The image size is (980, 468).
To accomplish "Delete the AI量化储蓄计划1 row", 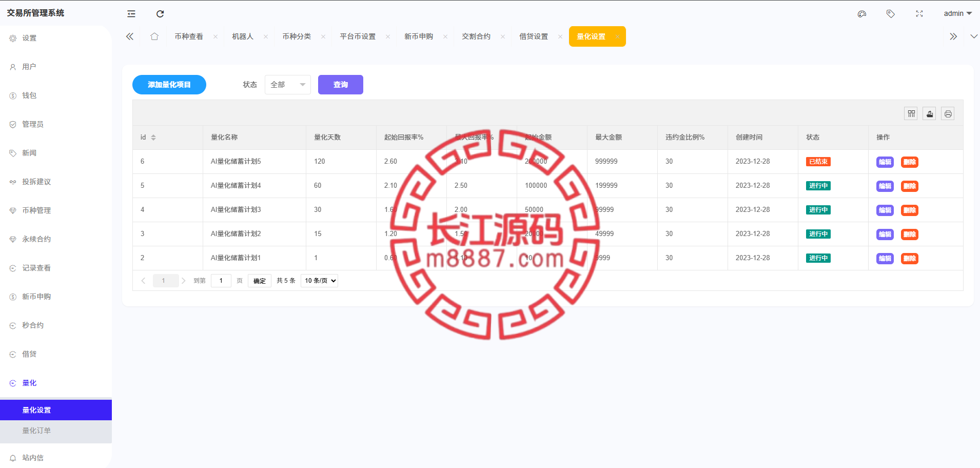I will (910, 259).
